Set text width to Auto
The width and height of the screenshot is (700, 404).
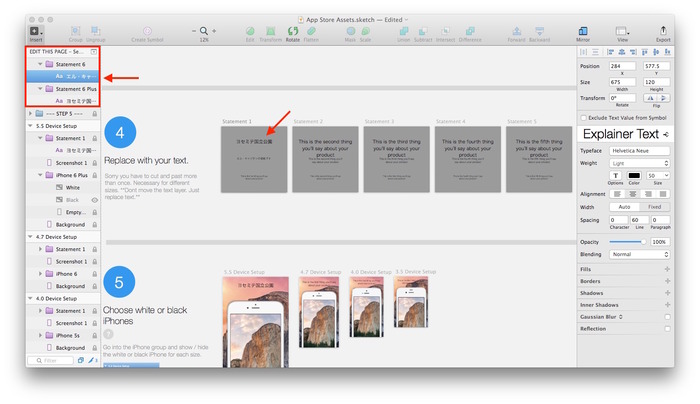pyautogui.click(x=625, y=207)
